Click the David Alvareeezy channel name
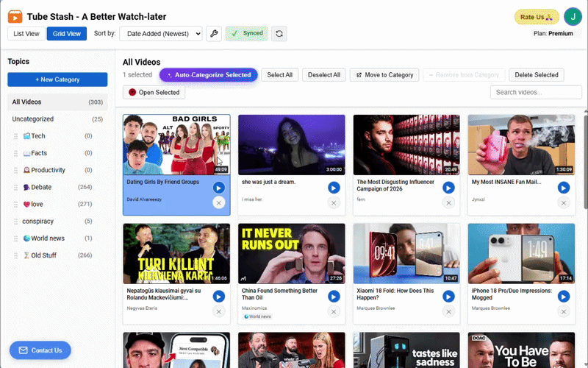Image resolution: width=588 pixels, height=368 pixels. (x=144, y=199)
